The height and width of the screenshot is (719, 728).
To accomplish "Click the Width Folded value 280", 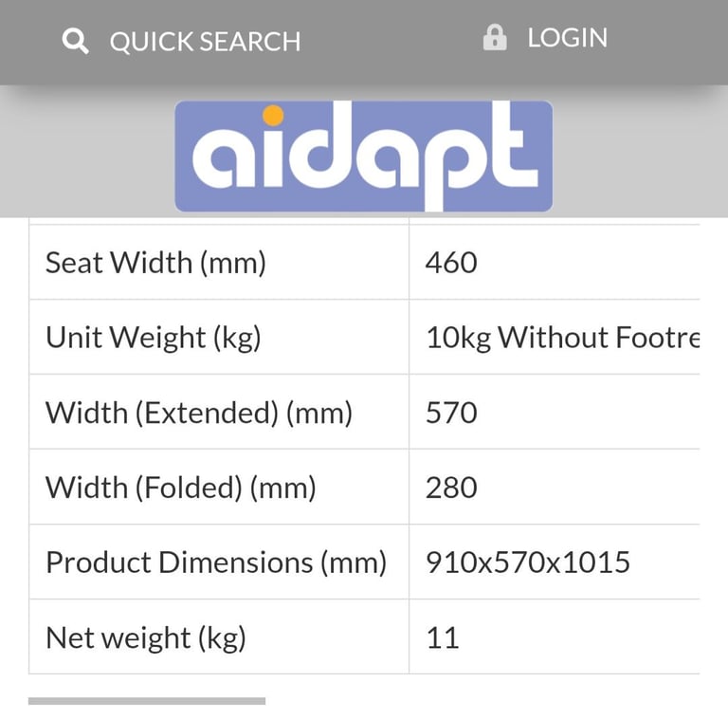I will coord(451,488).
